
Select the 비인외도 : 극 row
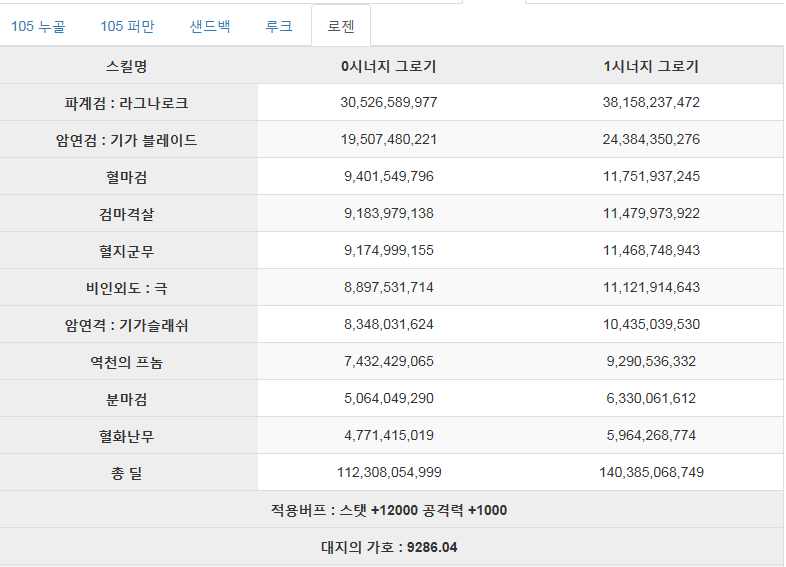[391, 288]
